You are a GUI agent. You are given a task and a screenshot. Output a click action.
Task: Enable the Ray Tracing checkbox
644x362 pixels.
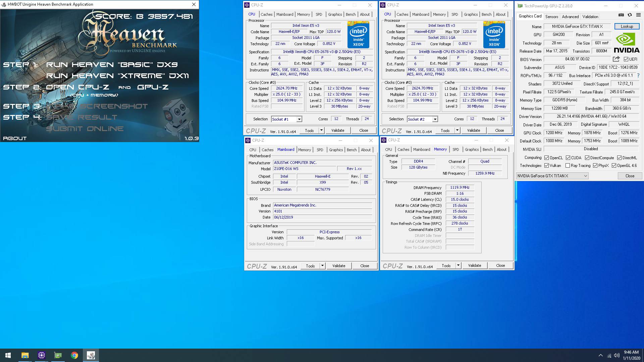568,166
